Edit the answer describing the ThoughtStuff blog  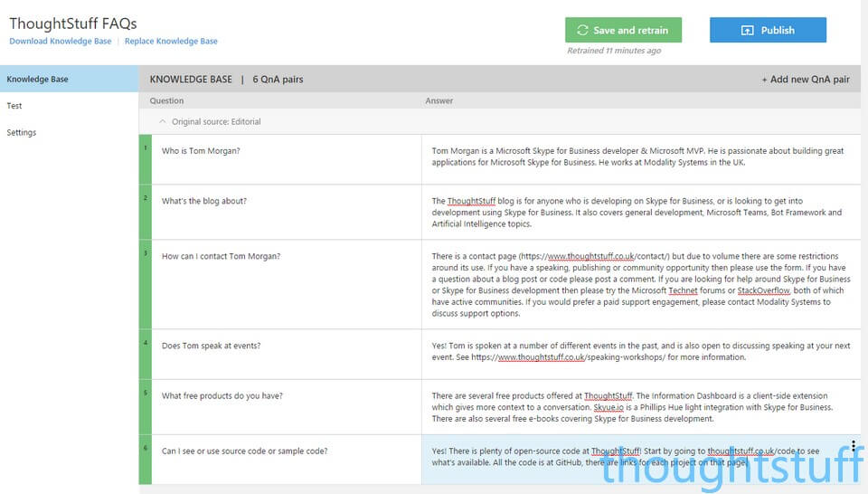[x=641, y=212]
